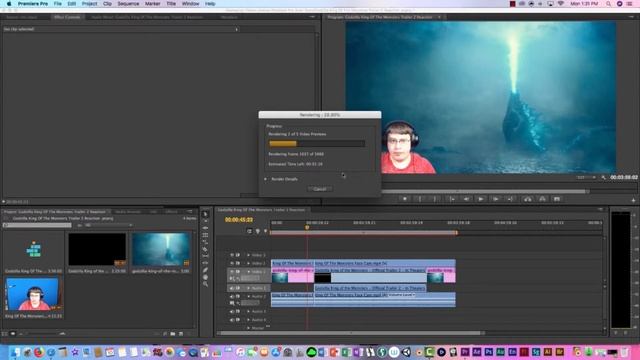The width and height of the screenshot is (640, 360).
Task: Click the Program monitor scrub bar
Action: [485, 191]
